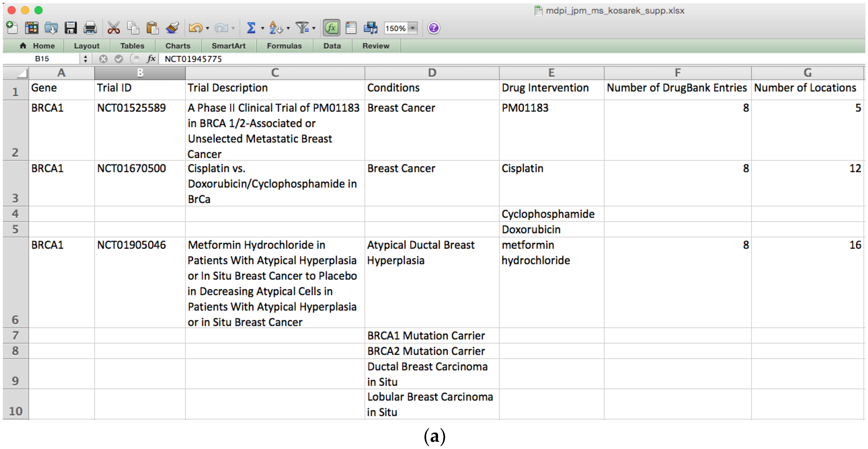Click the Name Box showing B15

point(42,59)
